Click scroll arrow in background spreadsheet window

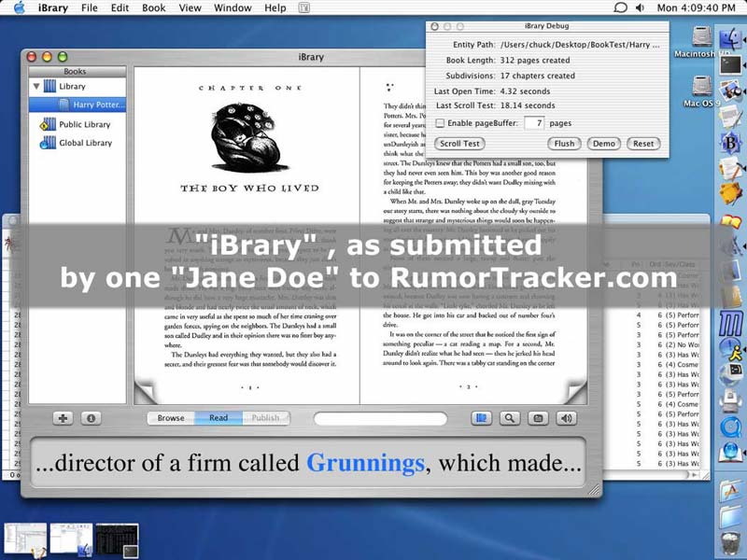click(694, 475)
